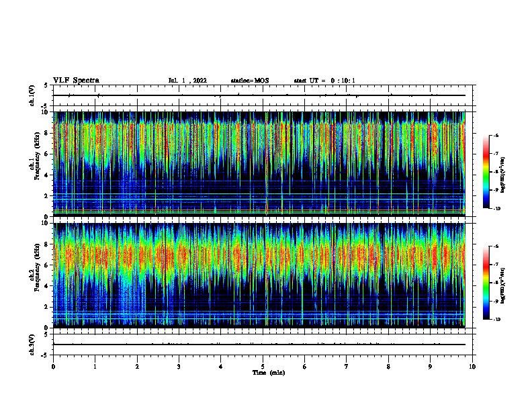
Task: Click the "Time (min)" axis label
Action: click(269, 373)
